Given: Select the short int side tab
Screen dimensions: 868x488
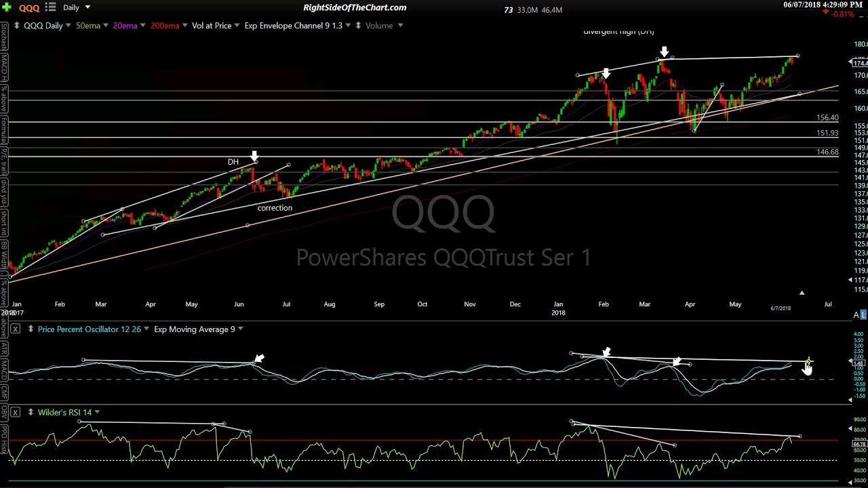Looking at the screenshot, I should click(4, 224).
